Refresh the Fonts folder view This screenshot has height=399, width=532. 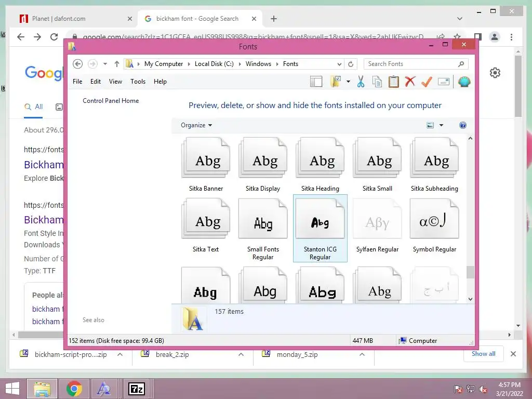point(351,64)
